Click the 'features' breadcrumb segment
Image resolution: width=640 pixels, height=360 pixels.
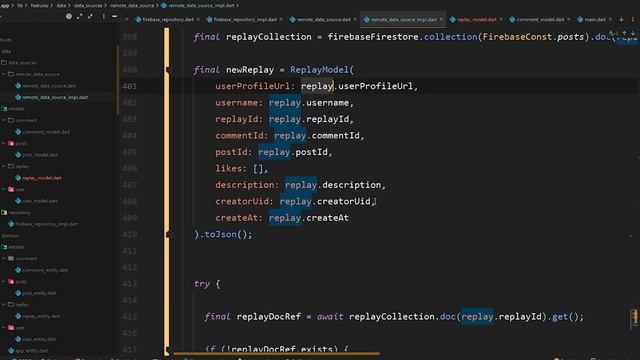39,6
